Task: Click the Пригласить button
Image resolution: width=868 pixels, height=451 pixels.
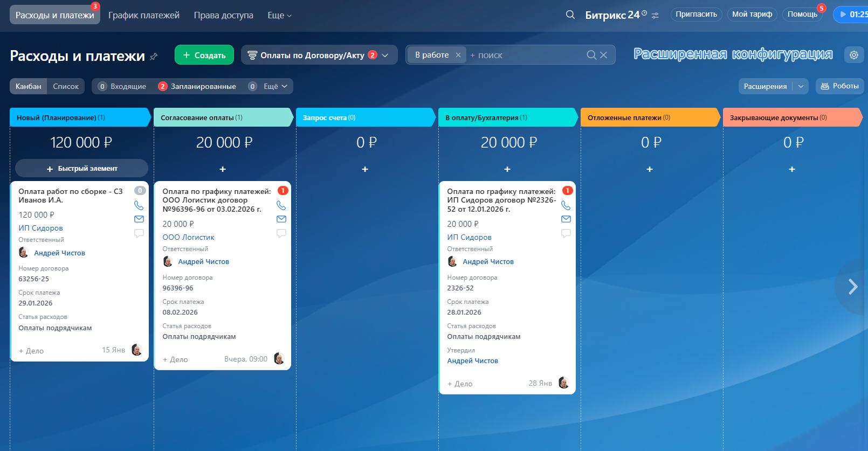Action: 697,15
